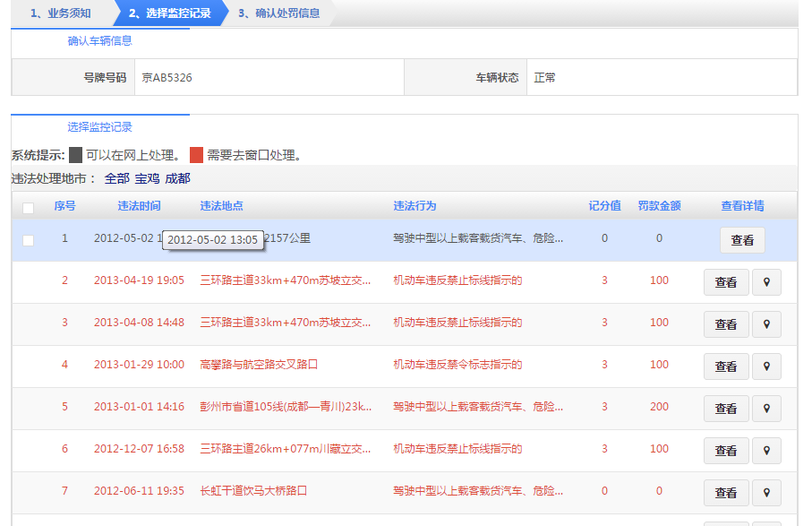812x526 pixels.
Task: Toggle the select-all checkbox in the header
Action: pos(26,206)
